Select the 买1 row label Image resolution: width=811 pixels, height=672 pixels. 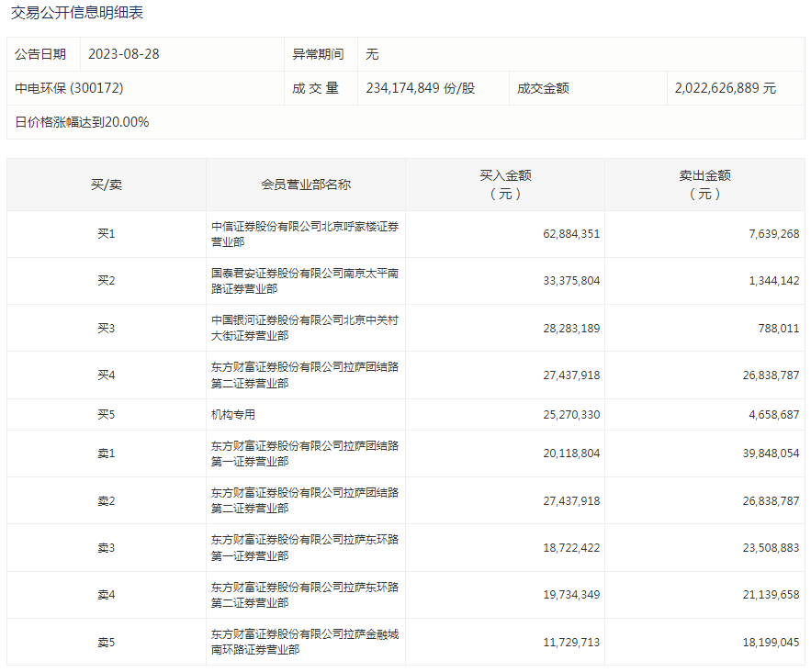(106, 234)
